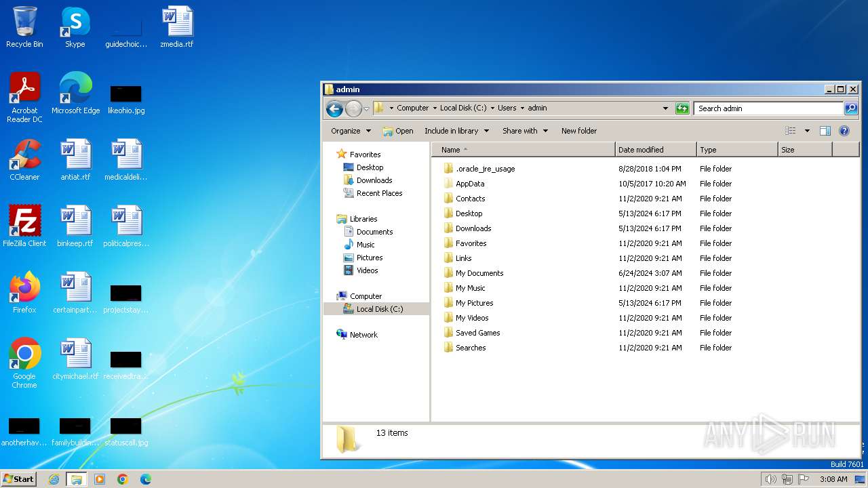Select the zmedia.rtf desktop file
868x488 pixels.
click(177, 27)
